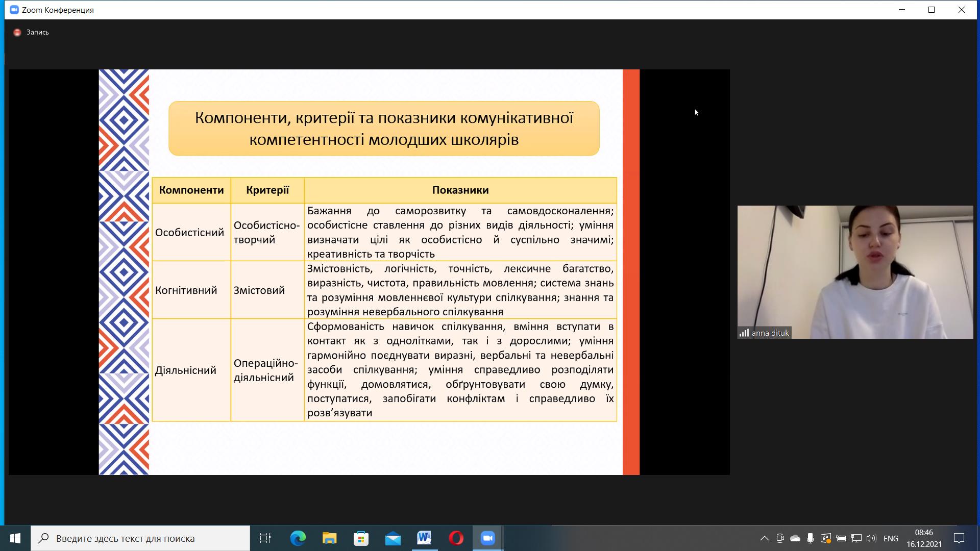Open the Windows Start menu
The height and width of the screenshot is (551, 980).
click(15, 538)
